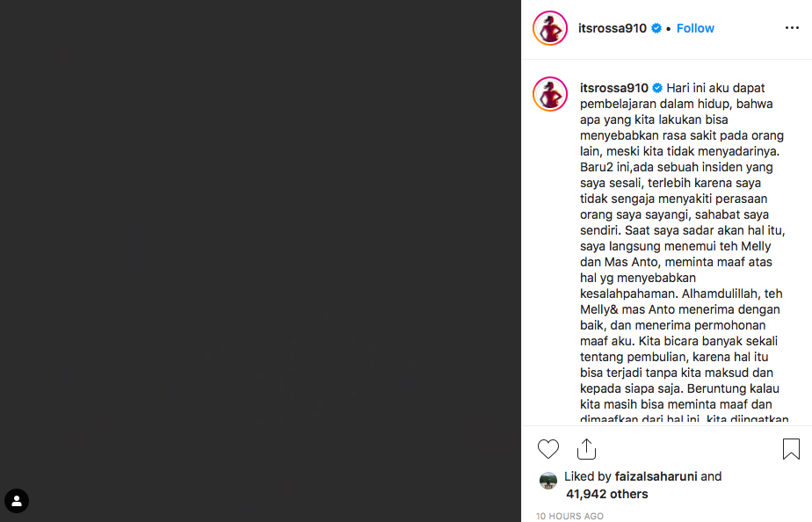Open the three-dot more options menu

click(792, 28)
